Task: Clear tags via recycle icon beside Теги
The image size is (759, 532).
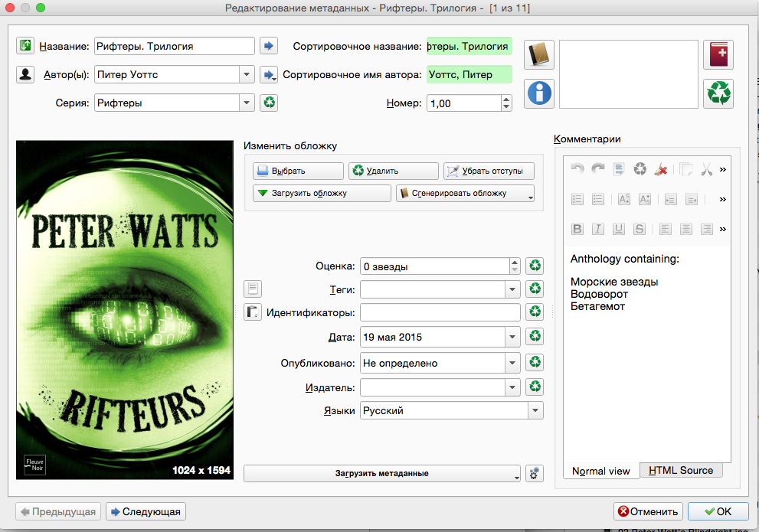Action: [x=535, y=289]
